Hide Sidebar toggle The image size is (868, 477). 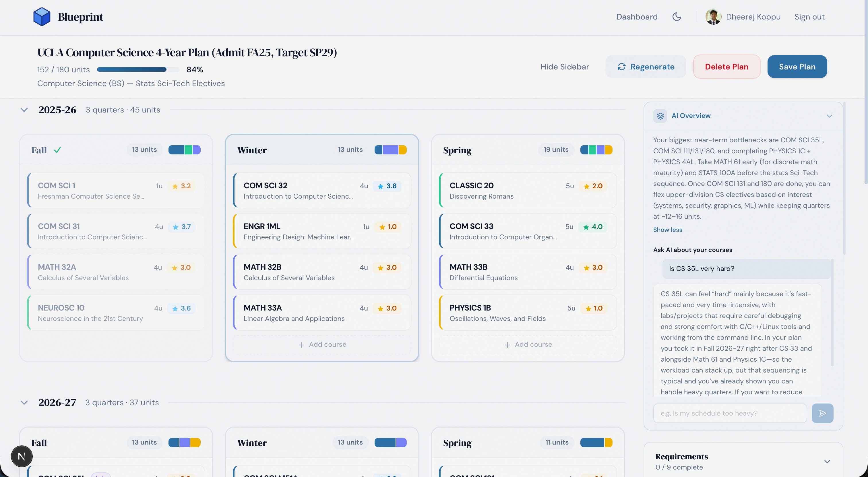tap(565, 67)
